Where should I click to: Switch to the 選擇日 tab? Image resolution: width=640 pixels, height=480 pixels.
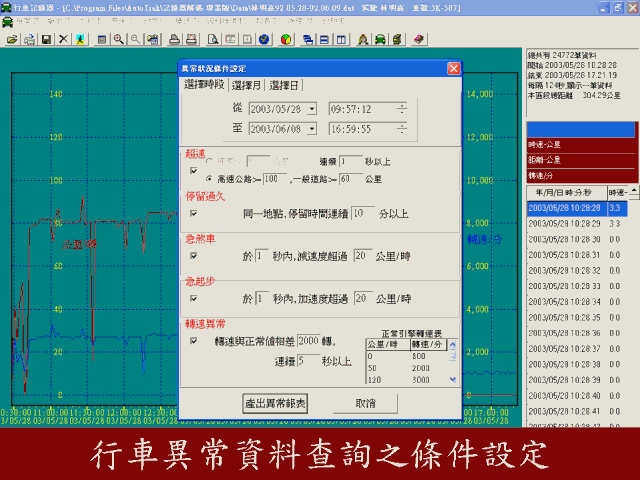click(284, 85)
